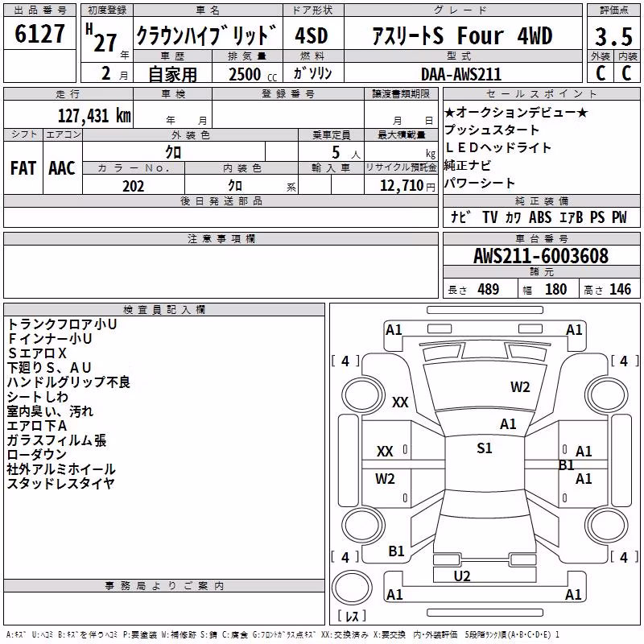Select the 4SD door type value
The image size is (644, 644).
[x=312, y=35]
